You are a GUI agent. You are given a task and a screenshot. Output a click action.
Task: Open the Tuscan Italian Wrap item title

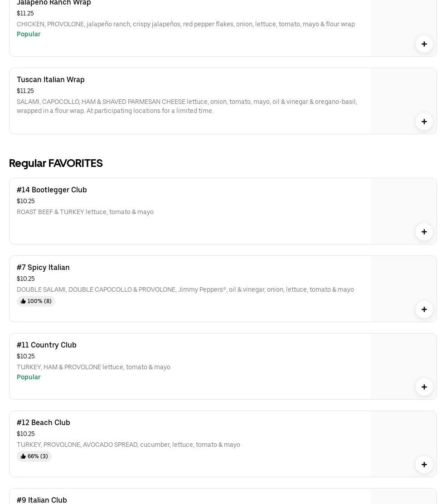click(x=51, y=79)
